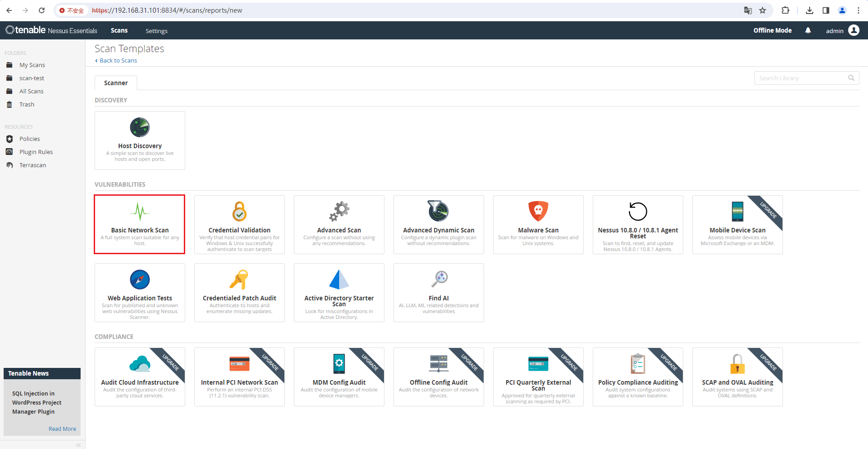Click the Malware Scan skull shield icon

tap(538, 211)
